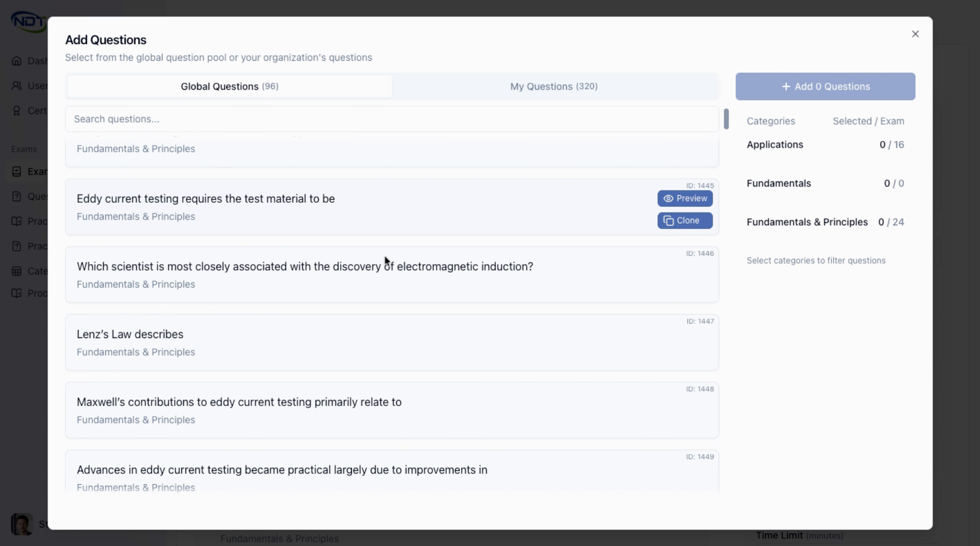980x546 pixels.
Task: Select the electromagnetic induction scientist question
Action: coord(392,275)
